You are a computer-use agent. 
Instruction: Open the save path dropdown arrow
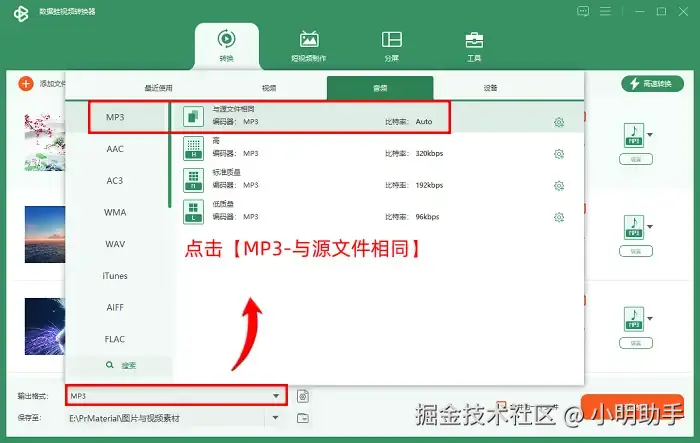tap(275, 418)
